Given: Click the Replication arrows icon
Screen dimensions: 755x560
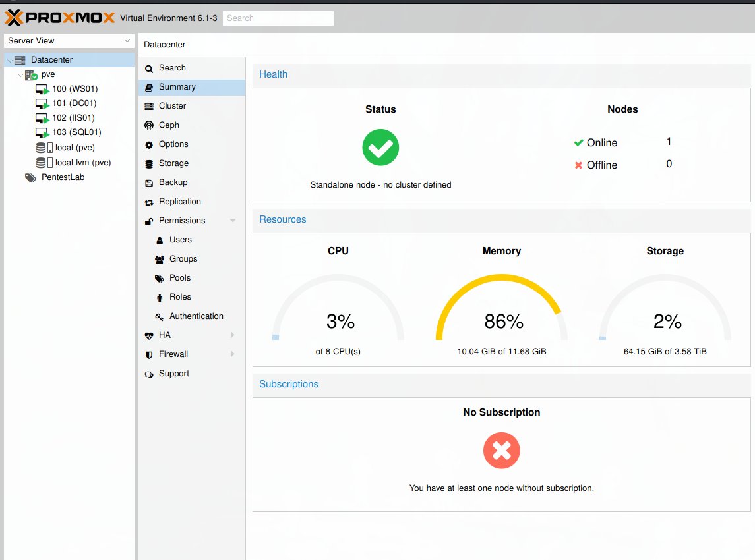Looking at the screenshot, I should click(149, 202).
